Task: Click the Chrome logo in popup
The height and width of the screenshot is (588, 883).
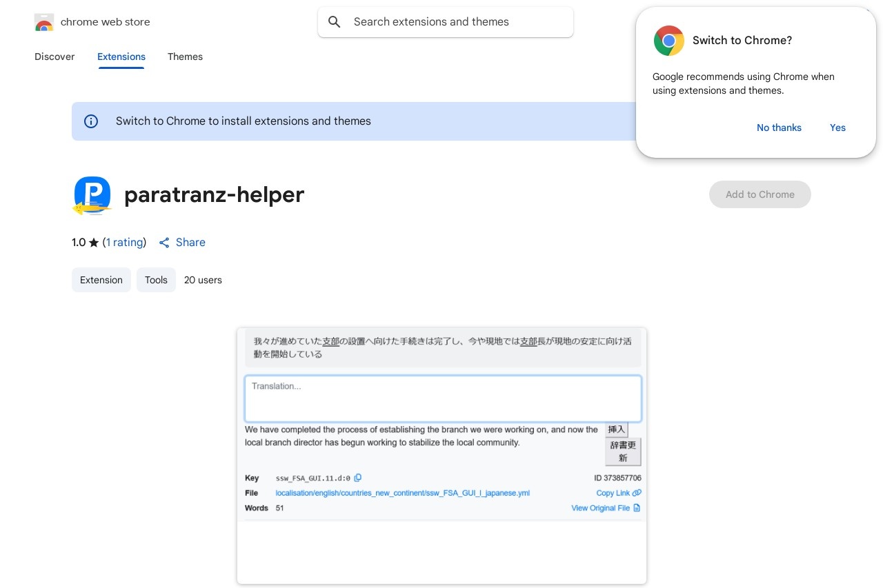Action: click(x=668, y=41)
